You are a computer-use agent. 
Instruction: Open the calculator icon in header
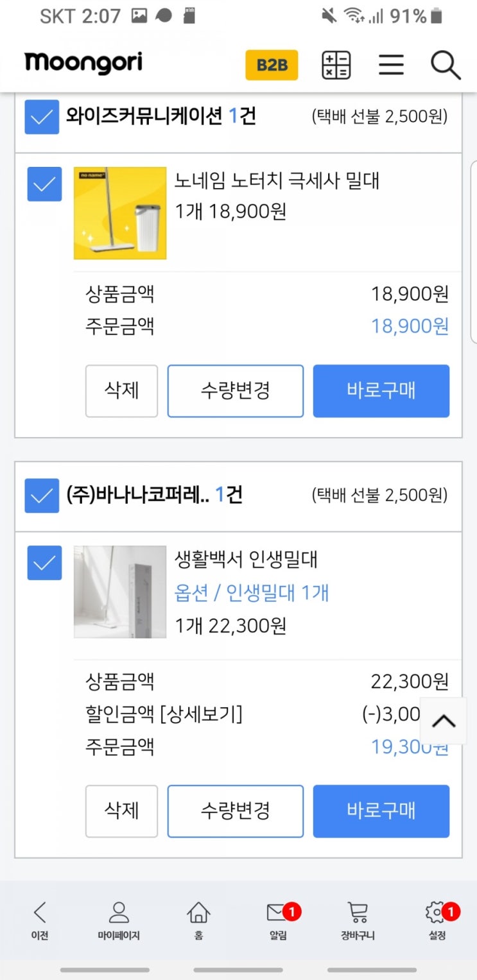pos(336,65)
